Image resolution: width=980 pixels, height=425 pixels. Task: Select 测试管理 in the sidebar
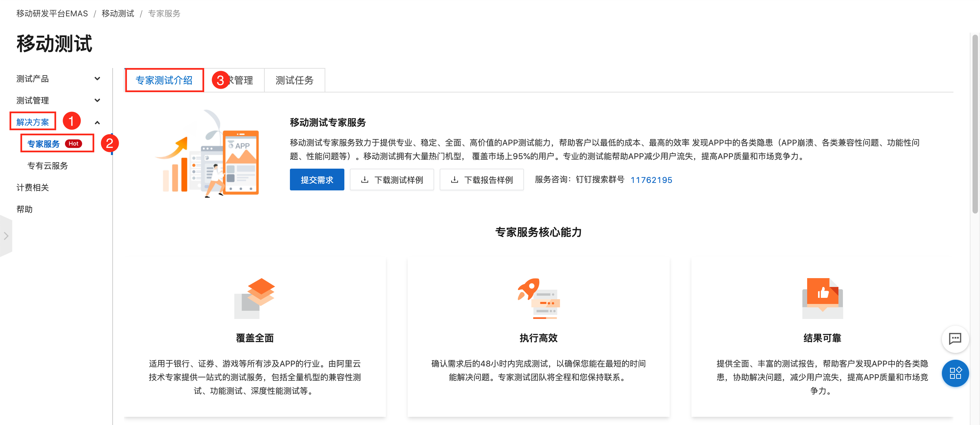(x=32, y=100)
